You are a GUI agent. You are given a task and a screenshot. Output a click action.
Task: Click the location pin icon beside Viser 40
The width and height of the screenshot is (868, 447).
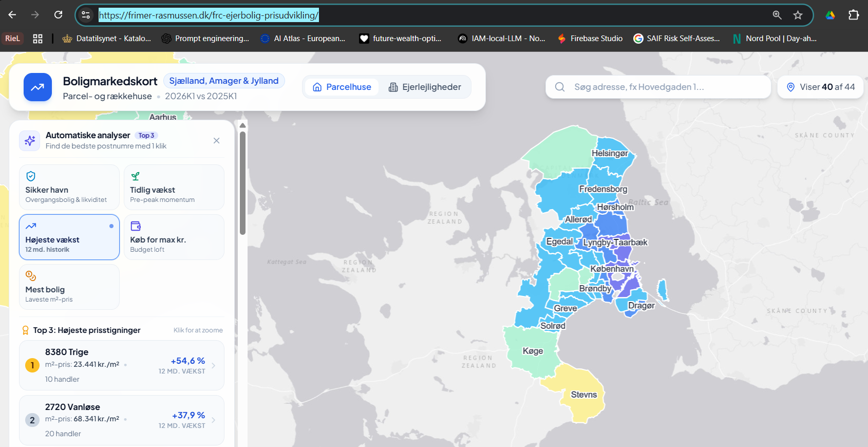tap(791, 87)
